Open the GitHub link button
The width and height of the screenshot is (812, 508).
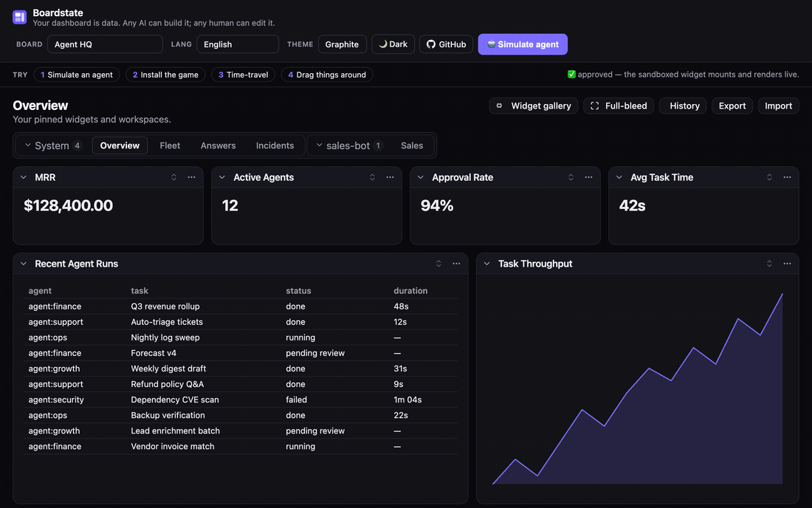point(446,44)
